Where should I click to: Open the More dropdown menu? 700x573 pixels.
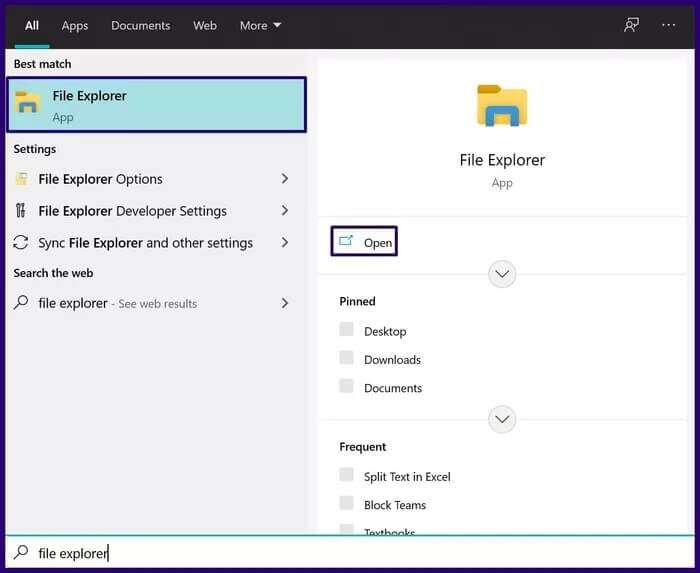(260, 25)
